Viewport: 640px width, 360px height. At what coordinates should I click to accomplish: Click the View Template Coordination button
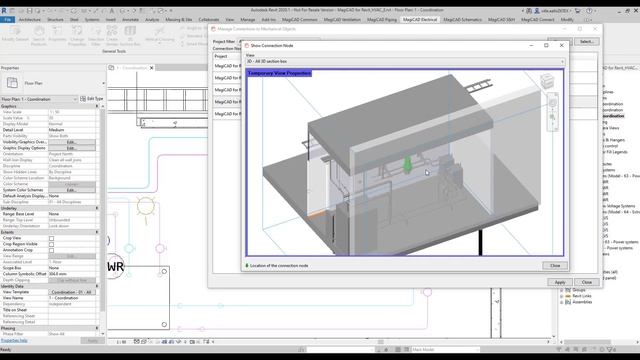point(72,292)
